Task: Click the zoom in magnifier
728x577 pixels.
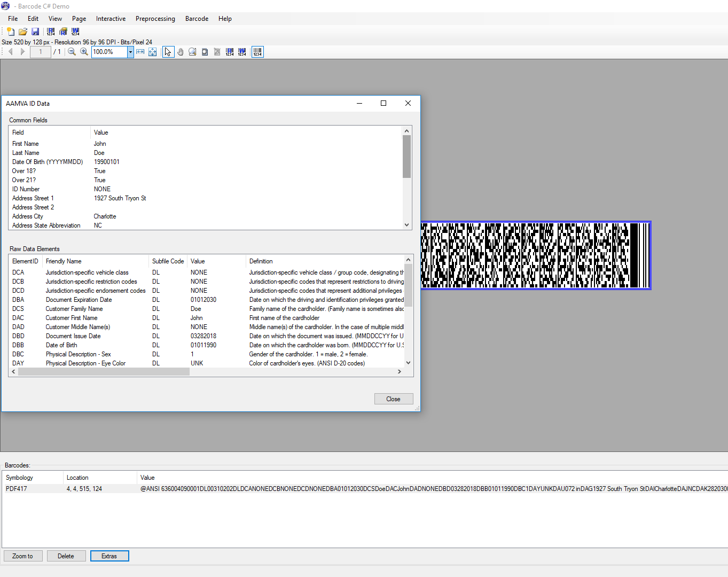Action: 84,52
